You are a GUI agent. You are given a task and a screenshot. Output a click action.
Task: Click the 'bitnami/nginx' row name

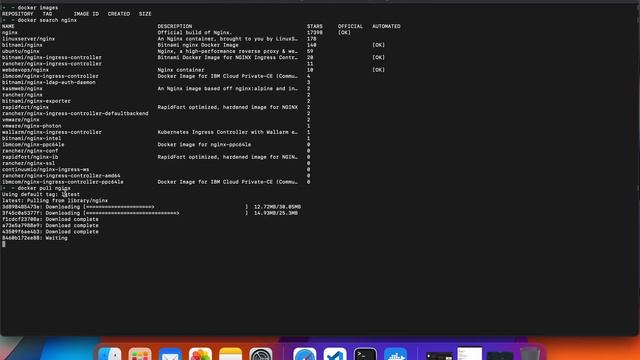point(22,45)
